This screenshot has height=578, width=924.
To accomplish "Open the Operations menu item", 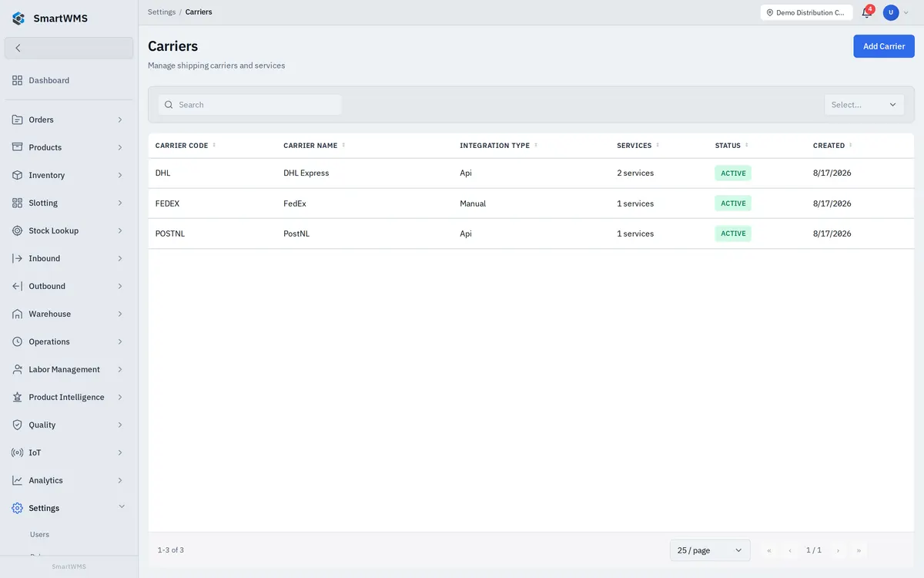I will point(69,341).
